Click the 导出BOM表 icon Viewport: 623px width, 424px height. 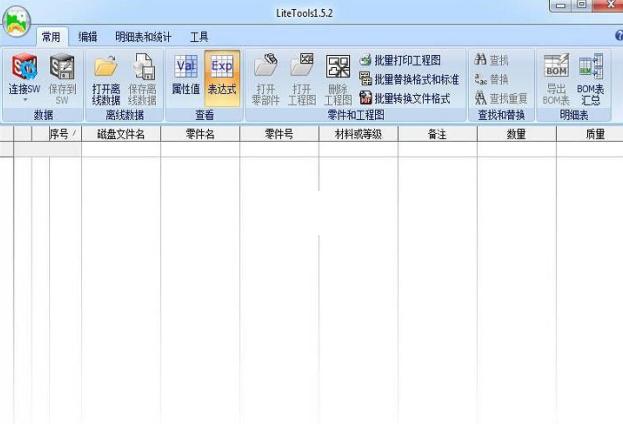[556, 68]
